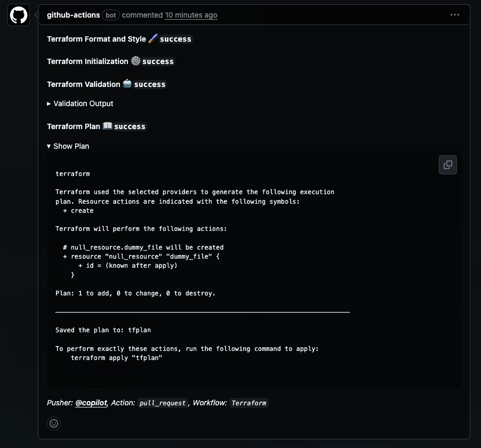The width and height of the screenshot is (481, 448).
Task: Click the Validation Output disclosure triangle
Action: (49, 103)
